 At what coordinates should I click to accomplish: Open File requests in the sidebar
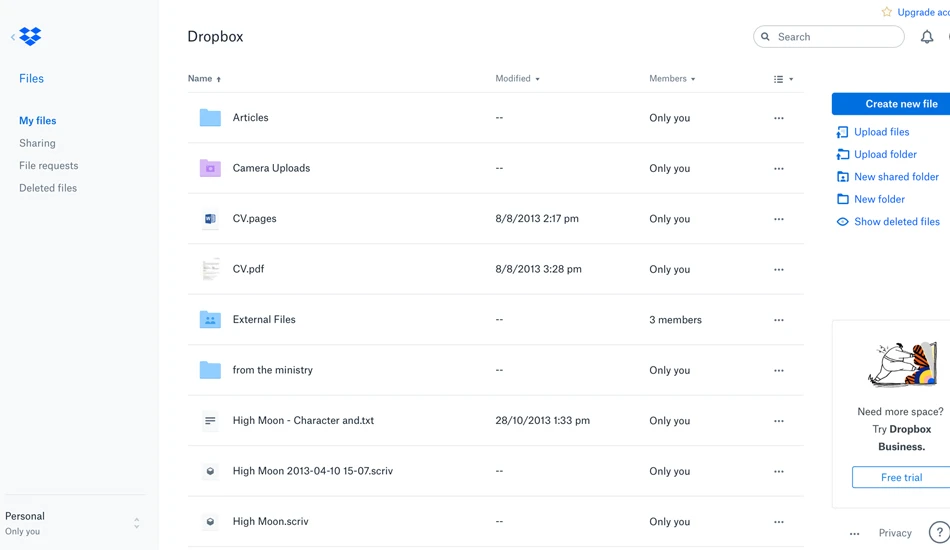[48, 165]
